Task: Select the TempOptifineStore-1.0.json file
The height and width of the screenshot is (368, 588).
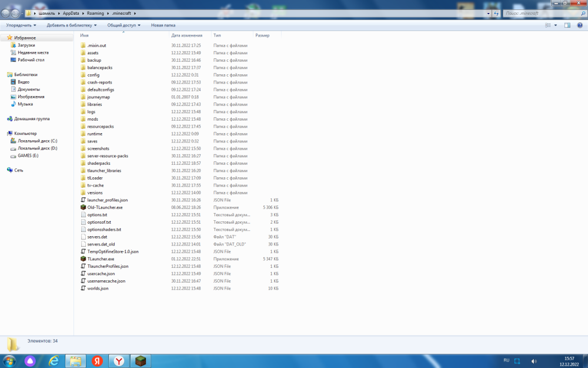Action: (x=113, y=251)
